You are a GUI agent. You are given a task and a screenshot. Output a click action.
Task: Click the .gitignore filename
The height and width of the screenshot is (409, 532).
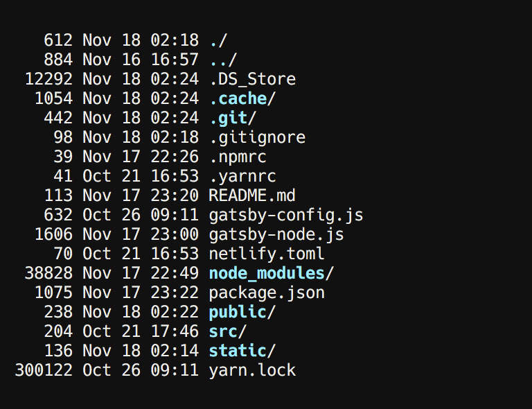tap(258, 137)
